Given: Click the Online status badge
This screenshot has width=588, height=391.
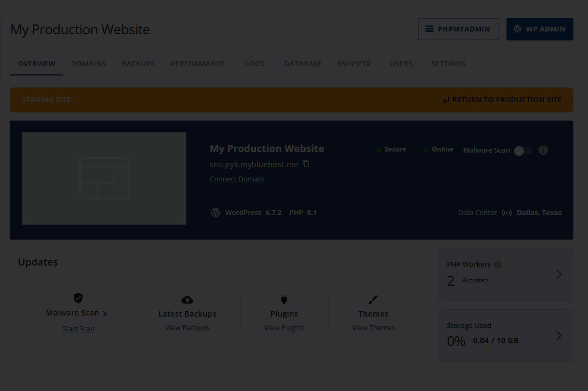Looking at the screenshot, I should click(x=438, y=149).
